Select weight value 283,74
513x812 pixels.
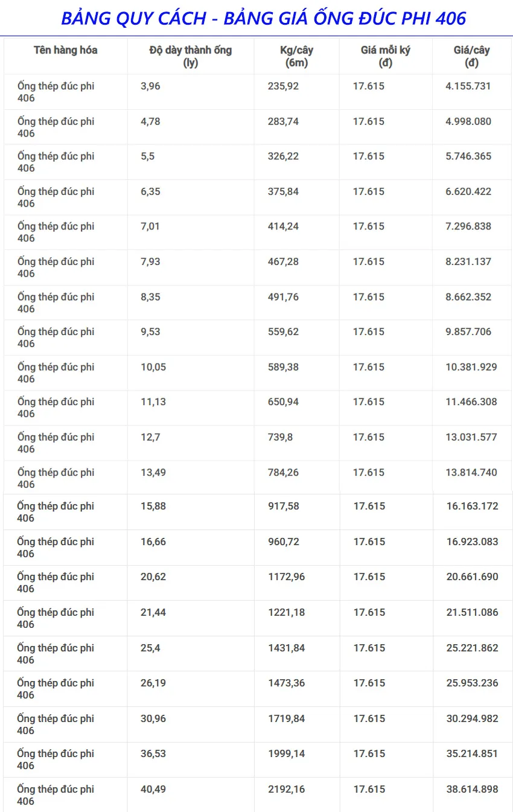283,121
